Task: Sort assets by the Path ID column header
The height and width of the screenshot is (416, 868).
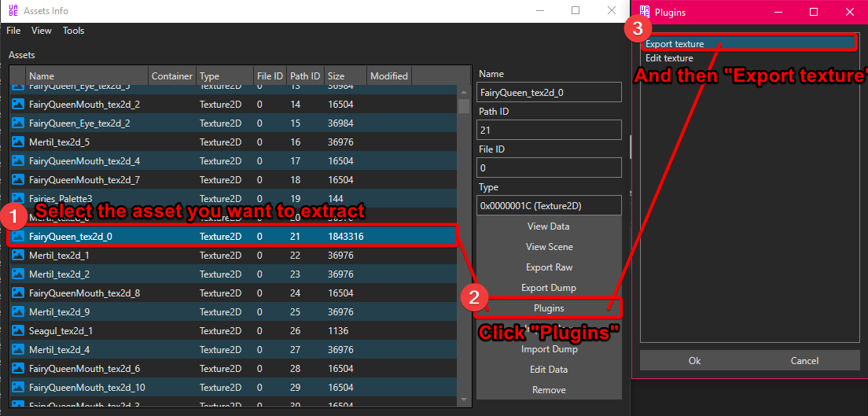Action: pos(305,76)
